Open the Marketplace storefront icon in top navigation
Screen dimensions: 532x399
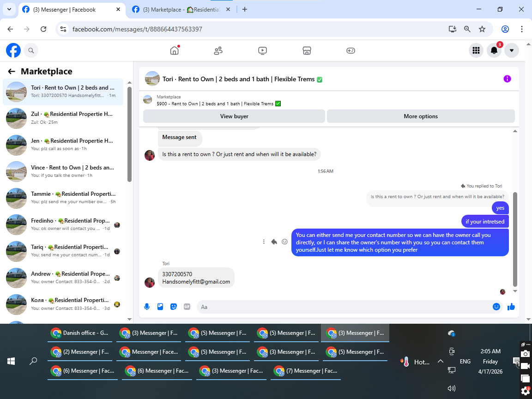click(x=307, y=50)
